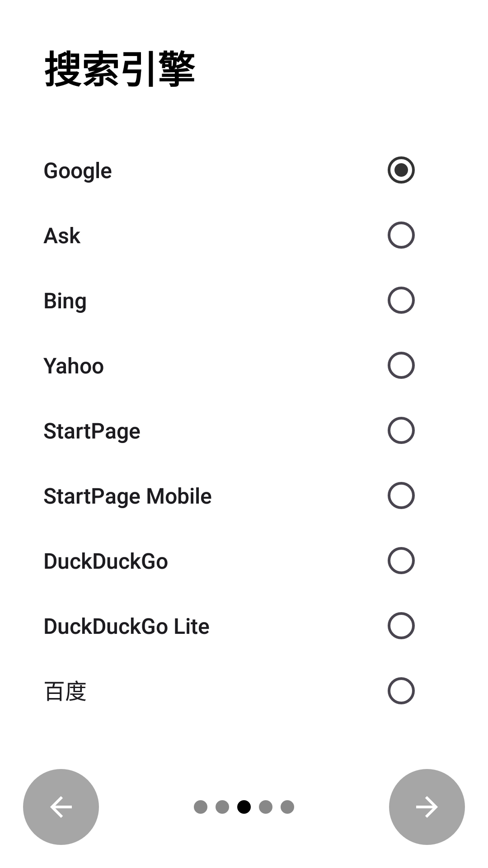
Task: Select the DuckDuckGo radio button
Action: (x=401, y=561)
